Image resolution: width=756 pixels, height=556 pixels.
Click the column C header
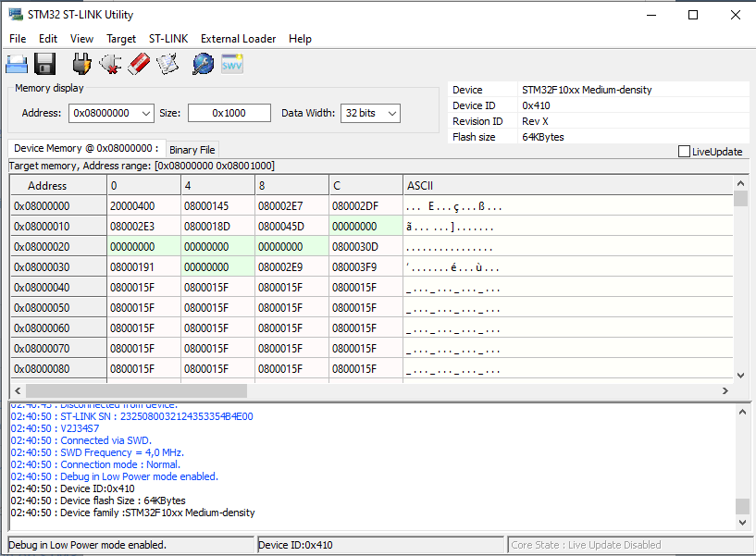(x=366, y=186)
